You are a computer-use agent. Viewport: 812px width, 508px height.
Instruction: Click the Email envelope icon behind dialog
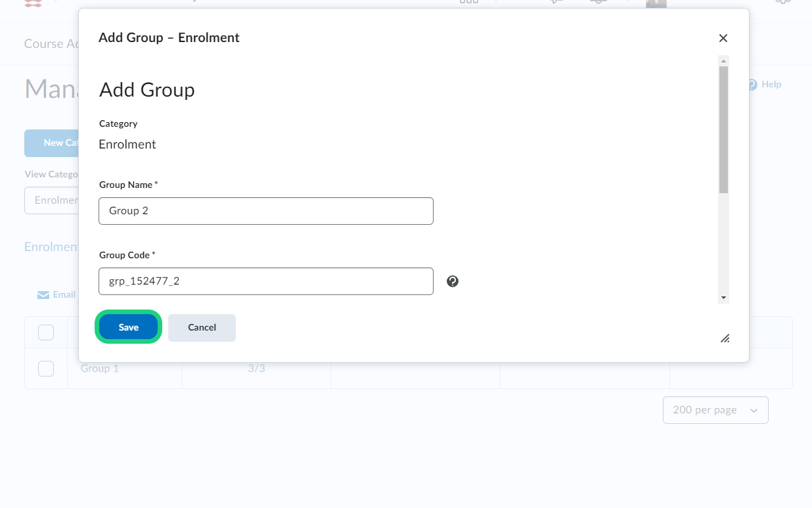coord(43,295)
